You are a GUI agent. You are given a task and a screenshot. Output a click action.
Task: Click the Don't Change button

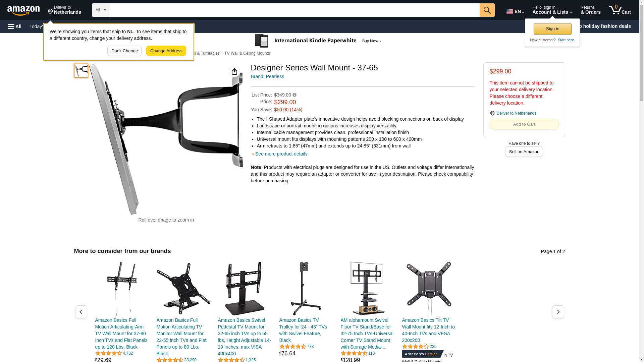click(124, 51)
